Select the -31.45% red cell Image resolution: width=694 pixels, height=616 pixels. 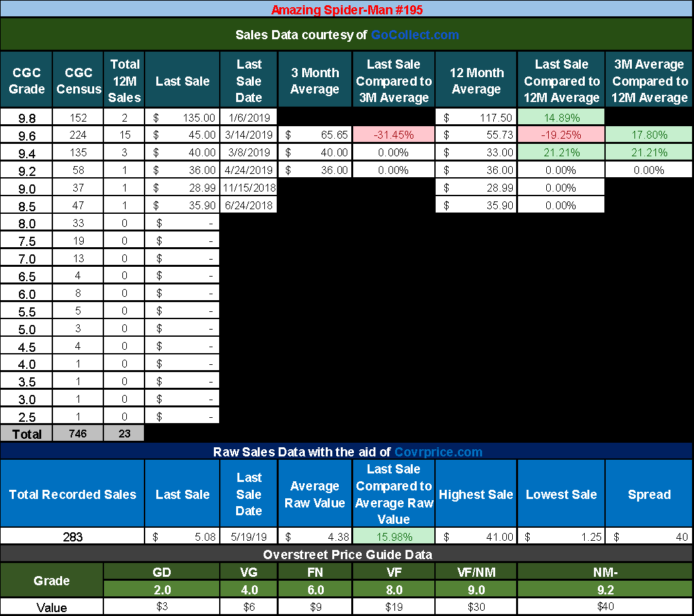(394, 135)
